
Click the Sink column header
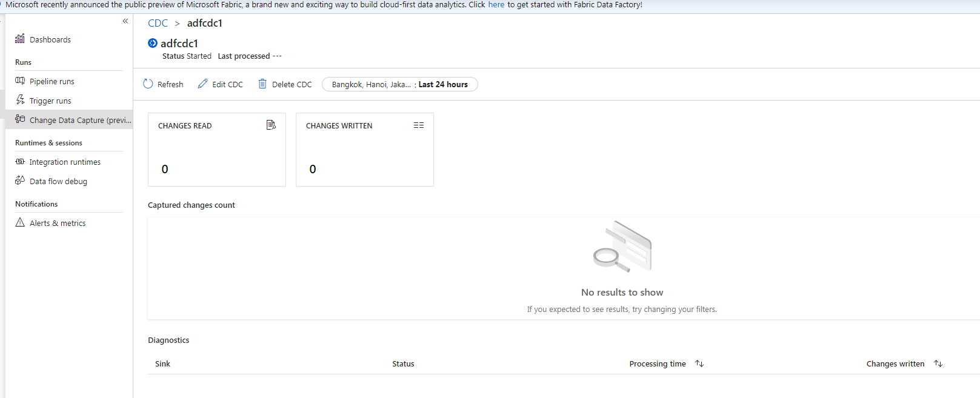point(162,363)
